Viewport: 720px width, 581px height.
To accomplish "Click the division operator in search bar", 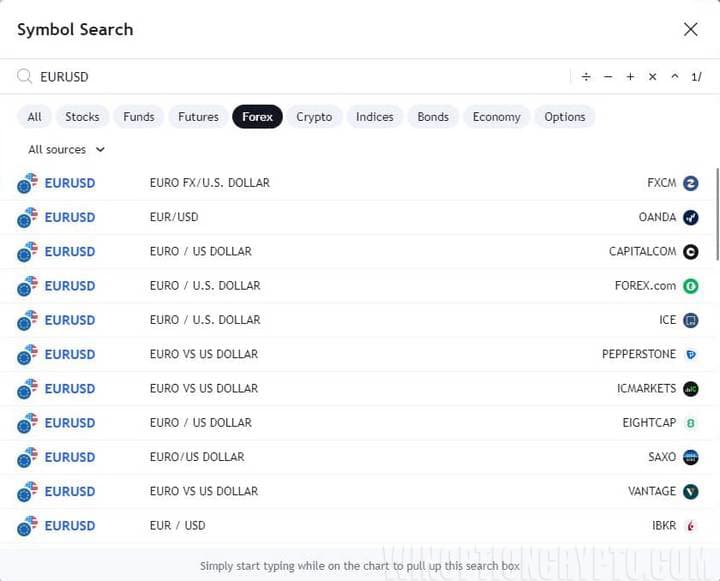I will (x=586, y=77).
